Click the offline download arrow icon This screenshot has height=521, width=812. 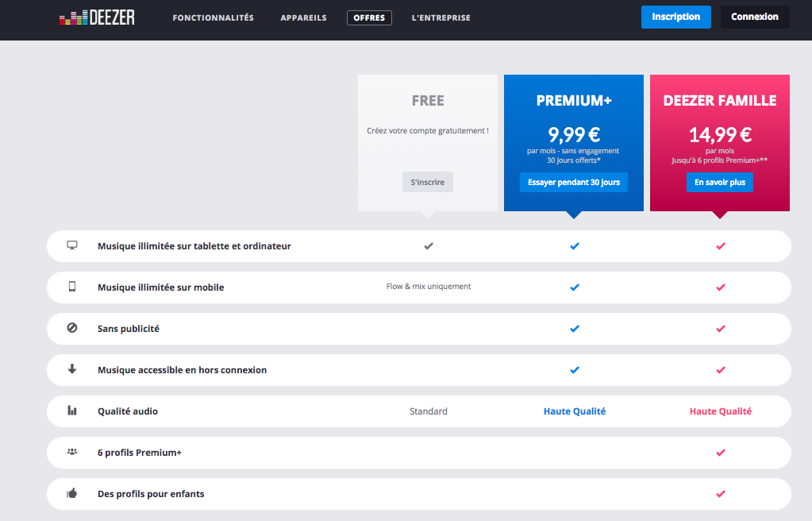(72, 369)
